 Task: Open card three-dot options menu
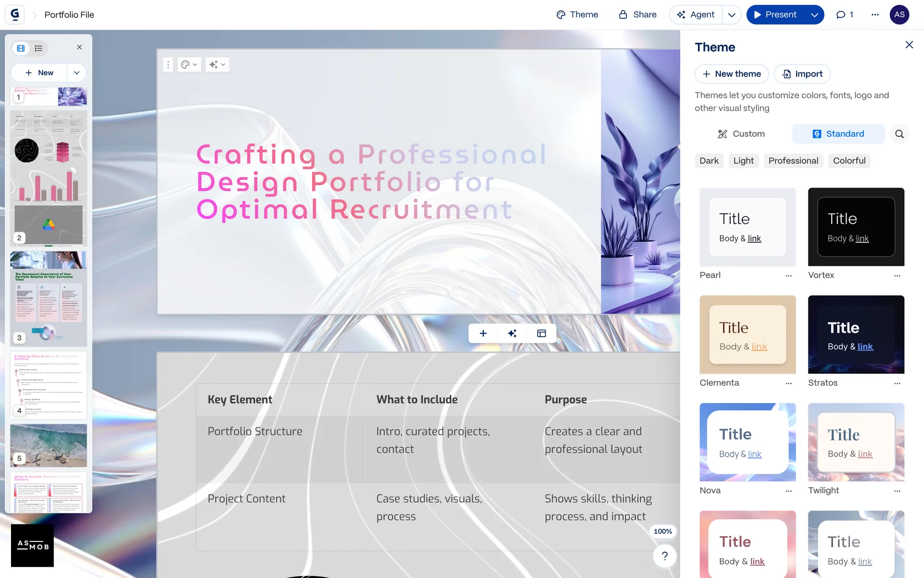[x=168, y=65]
